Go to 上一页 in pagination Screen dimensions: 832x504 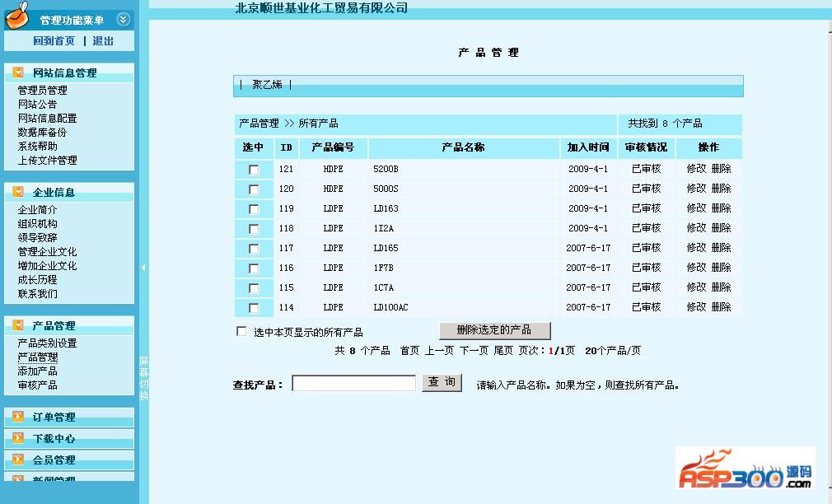tap(439, 351)
